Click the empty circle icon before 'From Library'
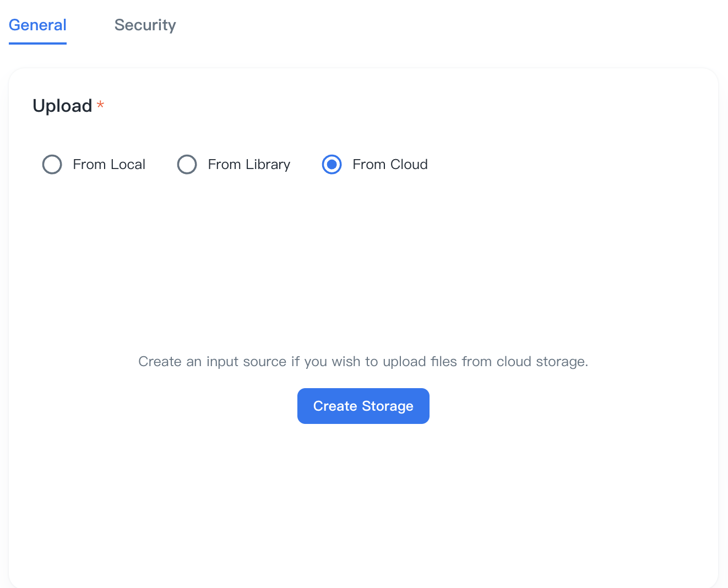This screenshot has height=588, width=728. [187, 165]
